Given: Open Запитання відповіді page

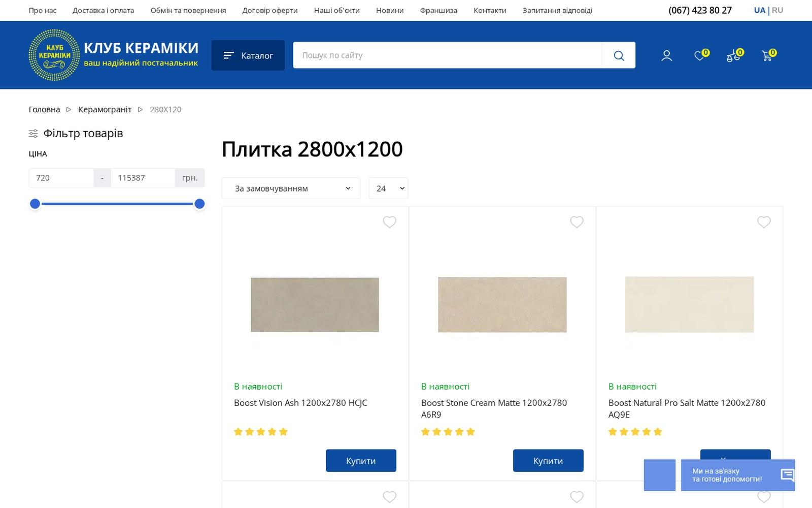Looking at the screenshot, I should coord(557,10).
